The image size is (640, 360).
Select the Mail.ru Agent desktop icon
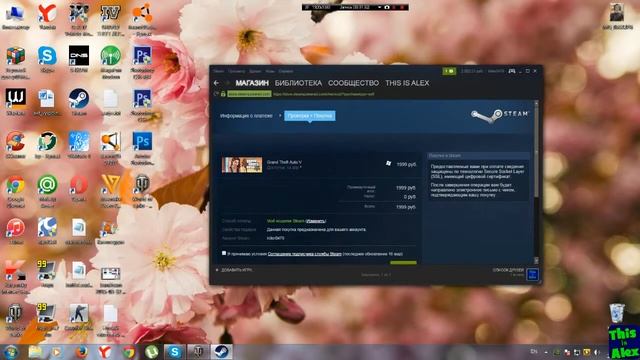[47, 191]
